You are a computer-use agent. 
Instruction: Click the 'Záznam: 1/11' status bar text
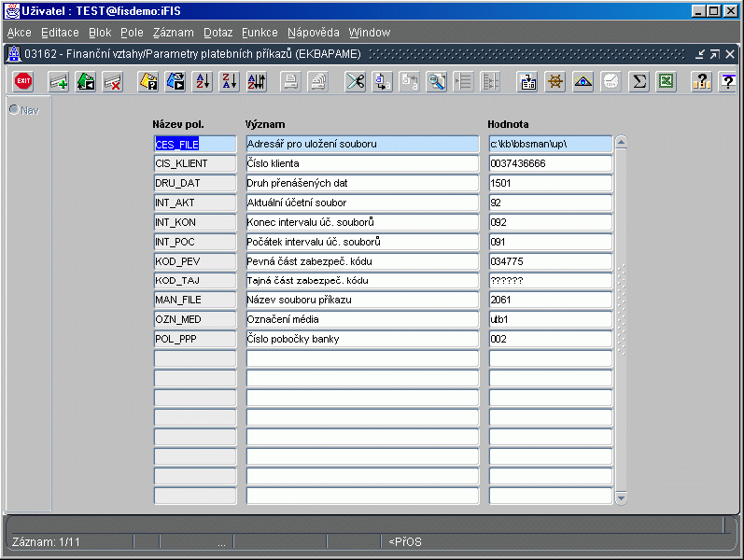46,542
